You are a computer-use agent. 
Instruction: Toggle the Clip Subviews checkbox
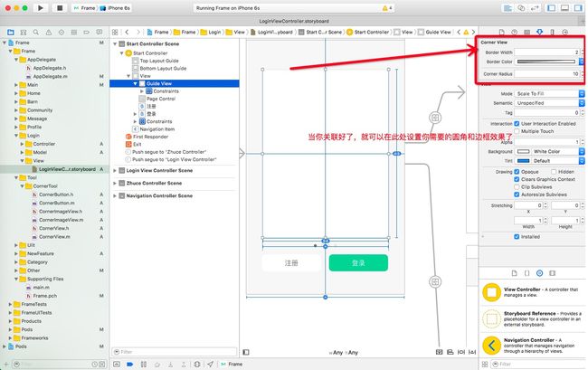click(x=517, y=187)
